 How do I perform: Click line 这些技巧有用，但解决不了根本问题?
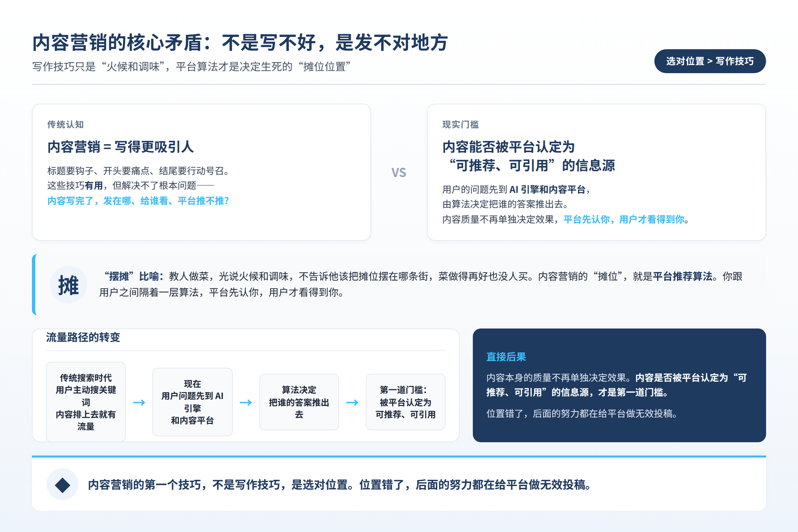pos(131,186)
